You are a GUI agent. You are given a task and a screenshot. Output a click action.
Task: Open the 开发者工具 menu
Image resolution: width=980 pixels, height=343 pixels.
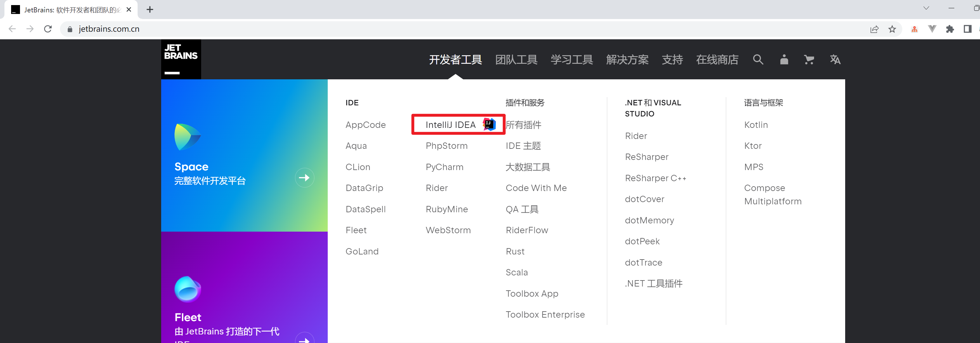pyautogui.click(x=455, y=59)
